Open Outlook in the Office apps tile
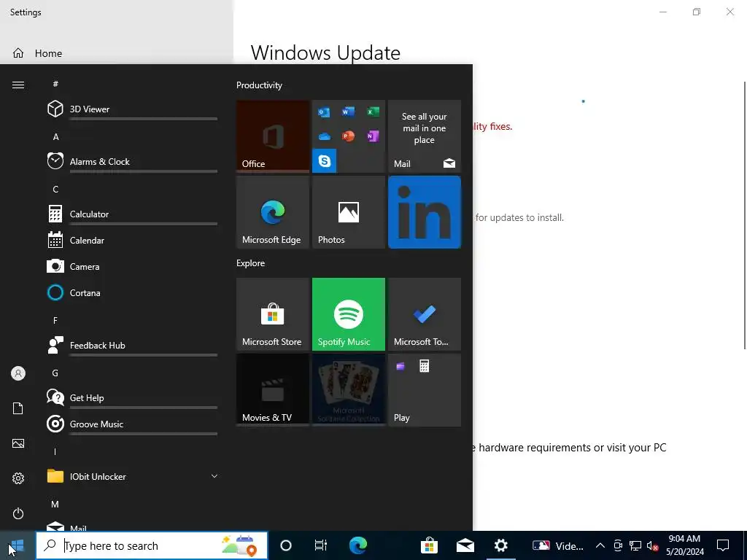This screenshot has width=747, height=560. [x=325, y=112]
